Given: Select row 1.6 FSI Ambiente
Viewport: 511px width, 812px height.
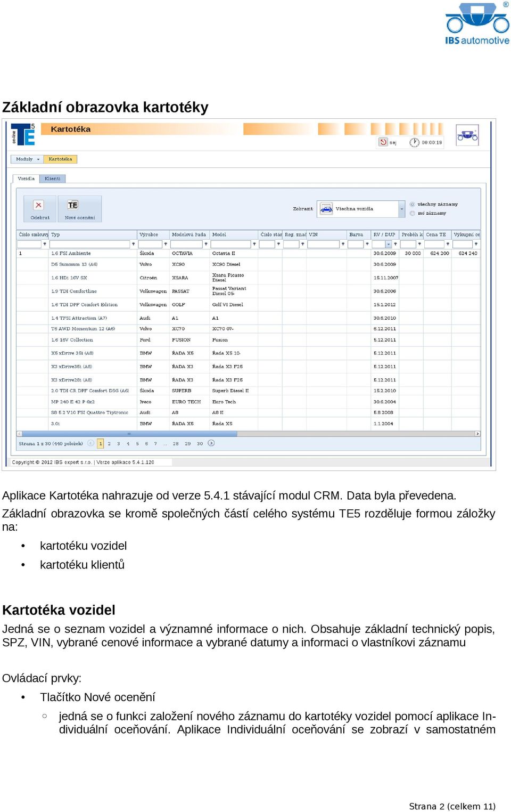Looking at the screenshot, I should point(249,254).
